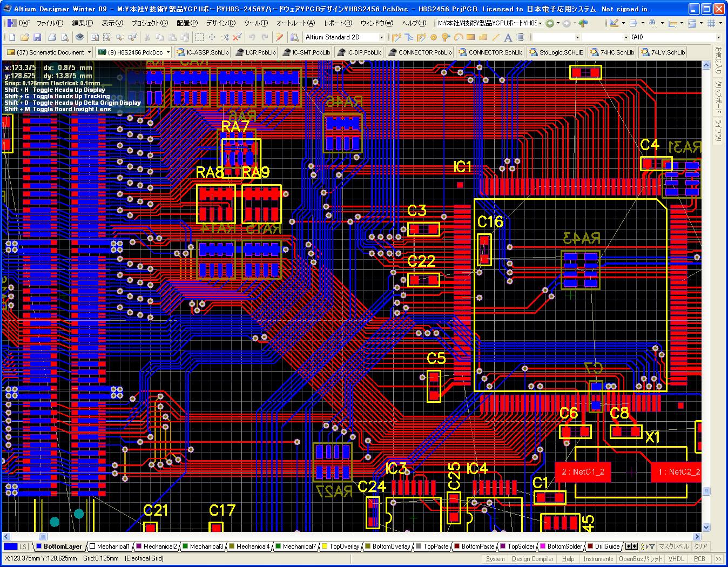Open the (37) Schematic Document dropdown
The height and width of the screenshot is (567, 728).
[x=89, y=52]
